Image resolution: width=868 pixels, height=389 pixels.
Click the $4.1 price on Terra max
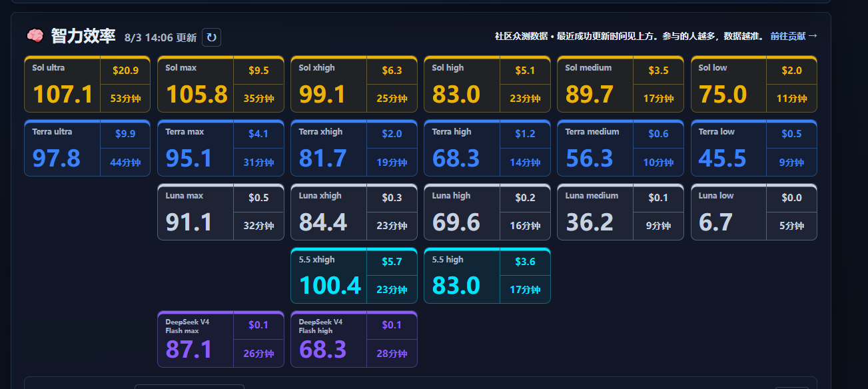coord(258,134)
